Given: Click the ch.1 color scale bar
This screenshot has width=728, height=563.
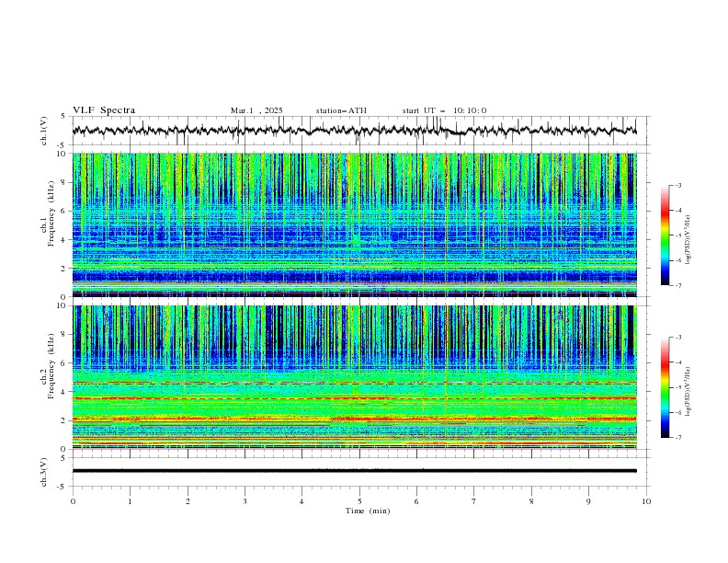Looking at the screenshot, I should (x=665, y=236).
